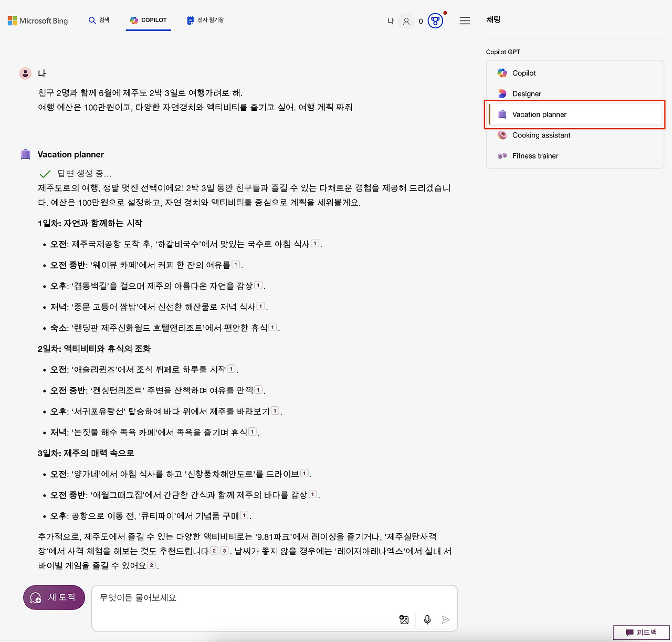
Task: Open the 피드백 feedback panel
Action: tap(641, 633)
